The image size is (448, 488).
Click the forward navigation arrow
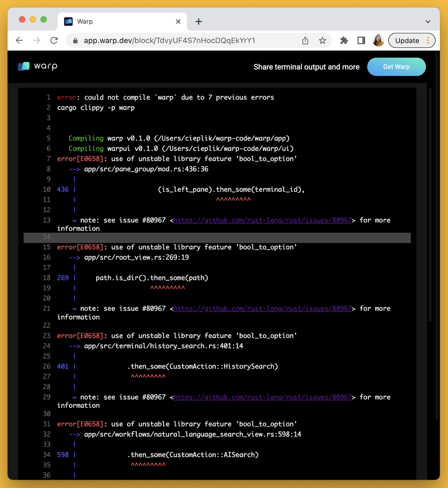tap(37, 41)
